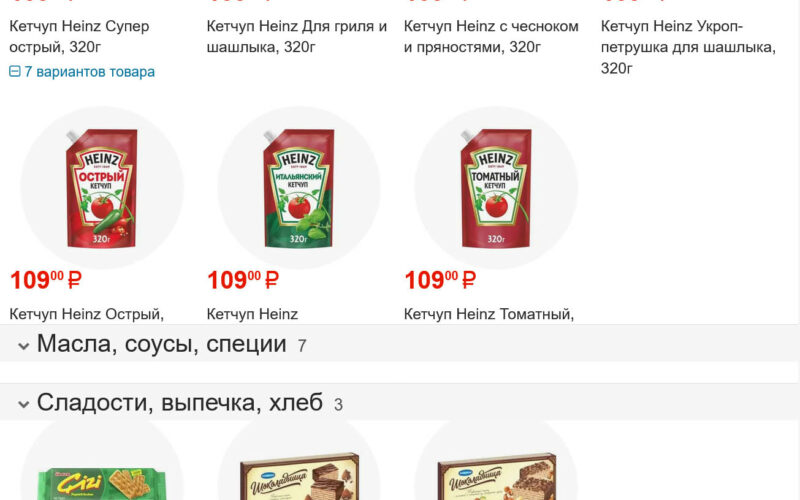Image resolution: width=800 pixels, height=500 pixels.
Task: Select the Сладости, выпечка, хлеб category heading
Action: pyautogui.click(x=180, y=403)
